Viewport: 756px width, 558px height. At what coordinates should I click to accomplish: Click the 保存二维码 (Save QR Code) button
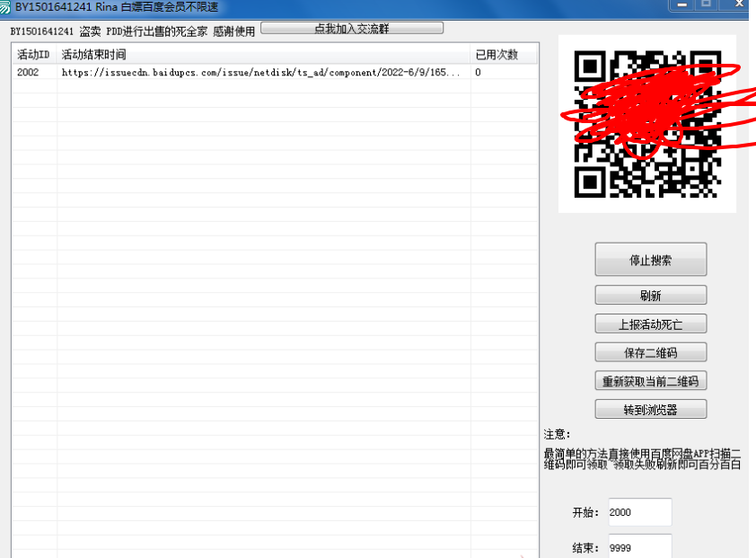pos(650,351)
